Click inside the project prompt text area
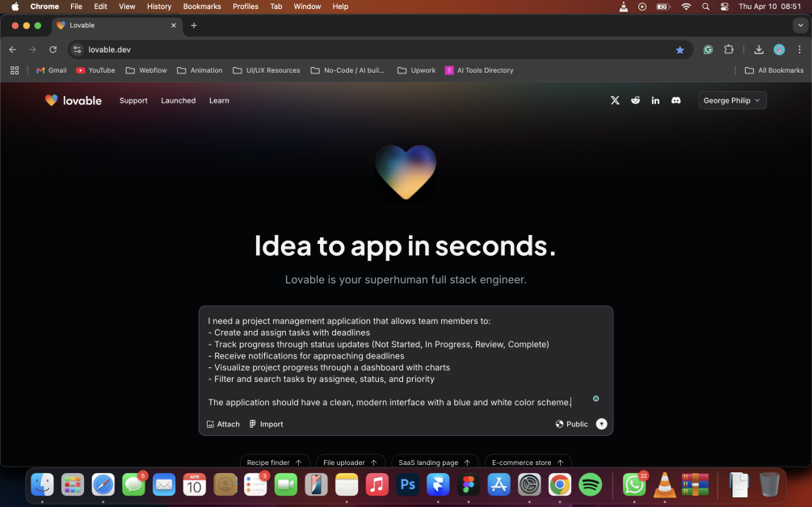Viewport: 812px width, 507px height. [404, 355]
